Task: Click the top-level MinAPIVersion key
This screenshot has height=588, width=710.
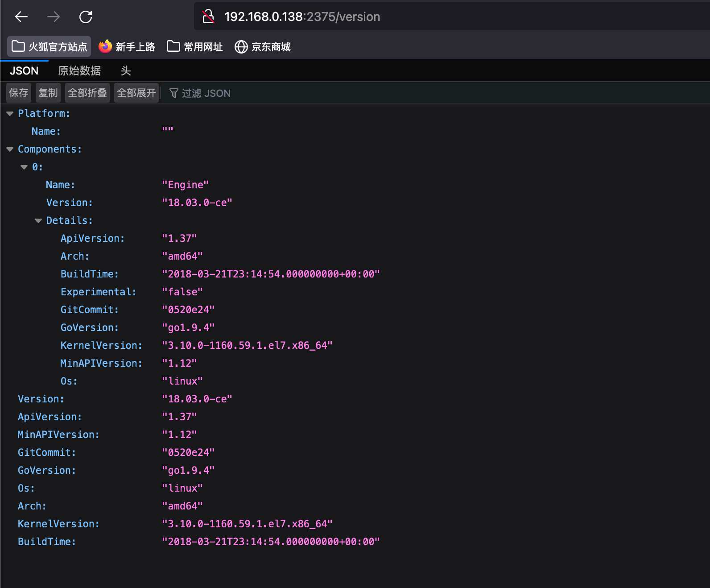Action: 58,435
